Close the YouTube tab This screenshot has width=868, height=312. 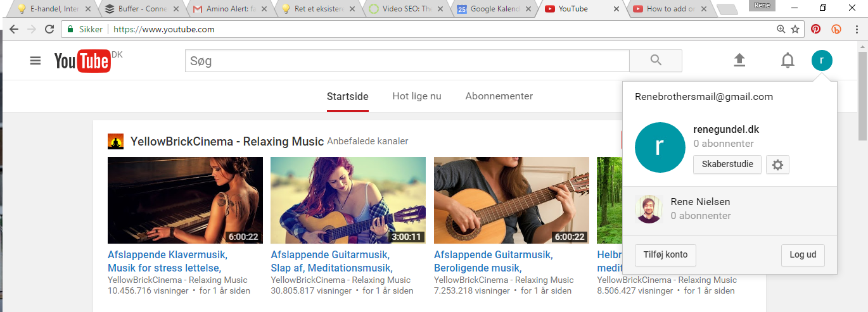617,9
